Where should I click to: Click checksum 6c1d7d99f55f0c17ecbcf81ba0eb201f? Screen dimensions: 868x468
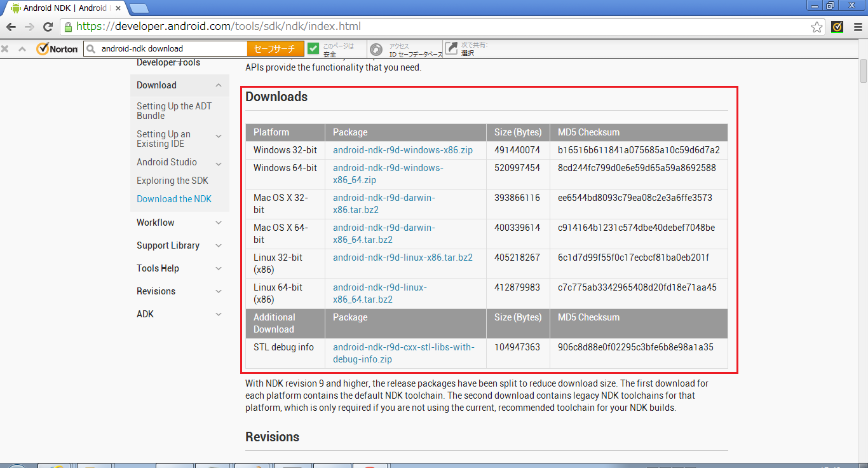click(x=634, y=258)
